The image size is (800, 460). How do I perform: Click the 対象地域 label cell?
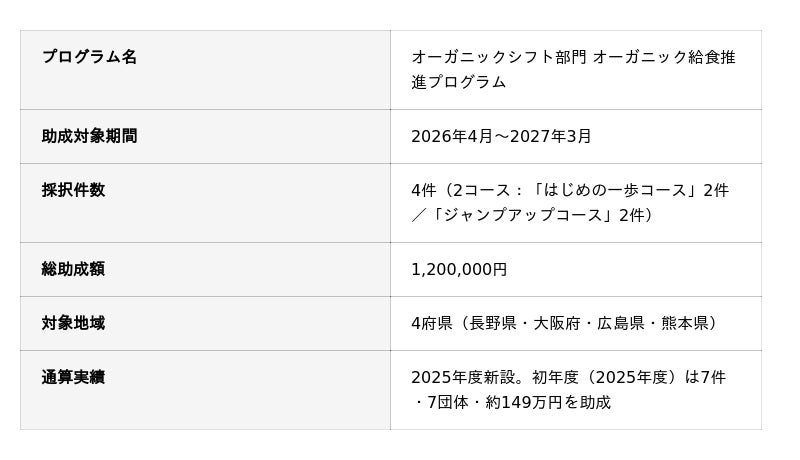[73, 323]
